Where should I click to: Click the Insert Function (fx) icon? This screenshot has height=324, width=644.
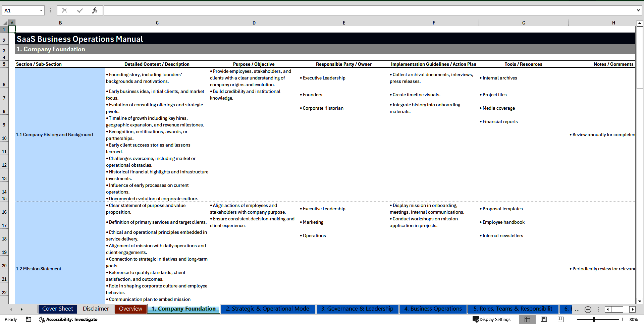[95, 10]
